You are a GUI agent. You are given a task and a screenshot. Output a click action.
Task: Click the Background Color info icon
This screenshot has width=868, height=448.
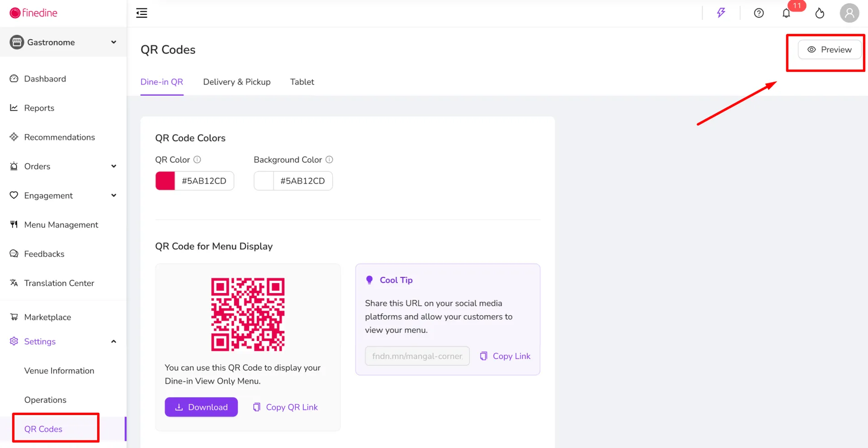329,159
